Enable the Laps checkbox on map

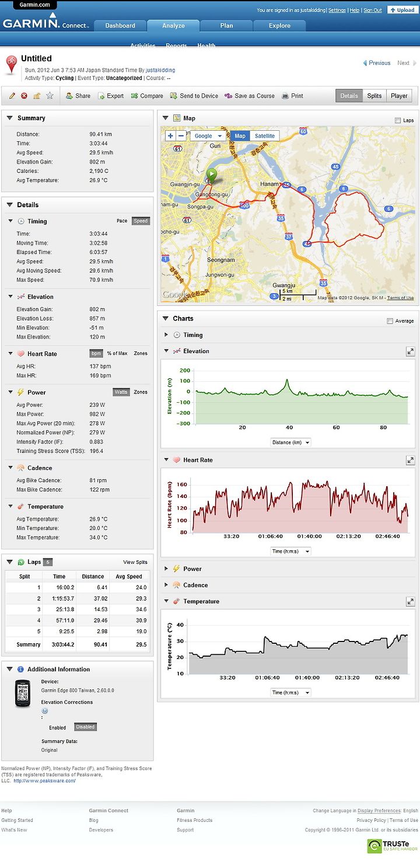[398, 120]
